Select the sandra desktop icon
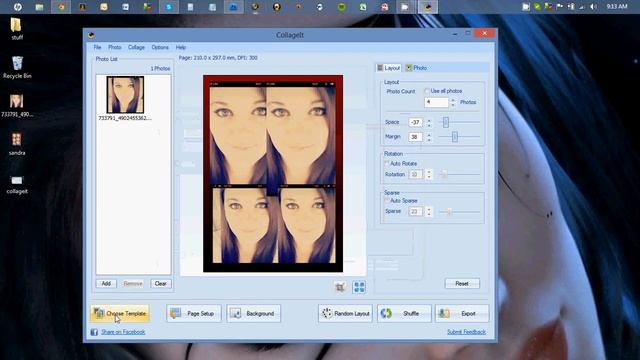Viewport: 640px width, 360px height. (17, 144)
